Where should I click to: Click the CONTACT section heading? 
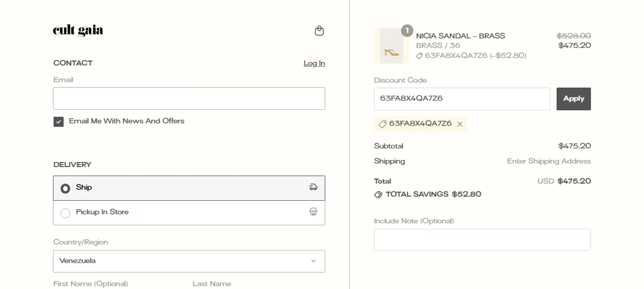(73, 63)
